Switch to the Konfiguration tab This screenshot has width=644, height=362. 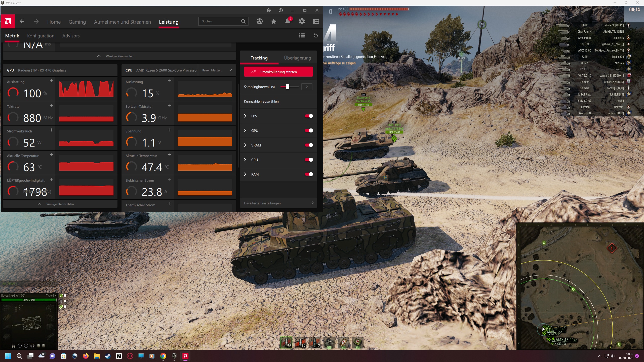tap(41, 36)
